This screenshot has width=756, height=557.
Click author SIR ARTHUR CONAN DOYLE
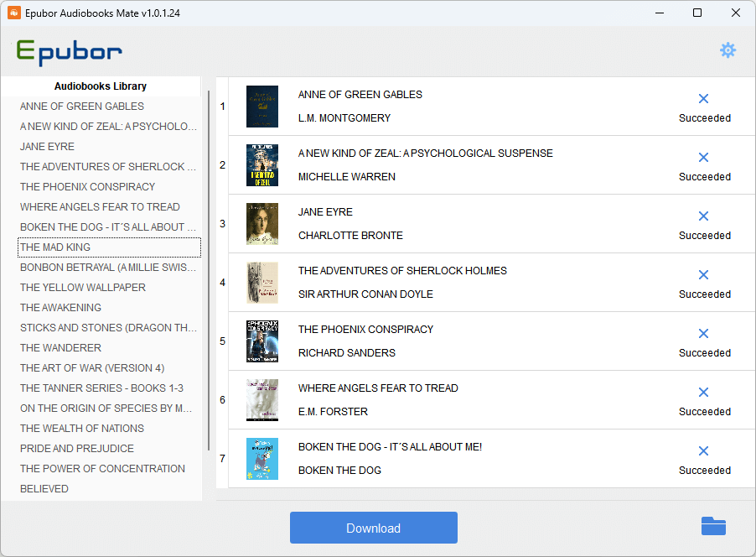click(x=365, y=294)
